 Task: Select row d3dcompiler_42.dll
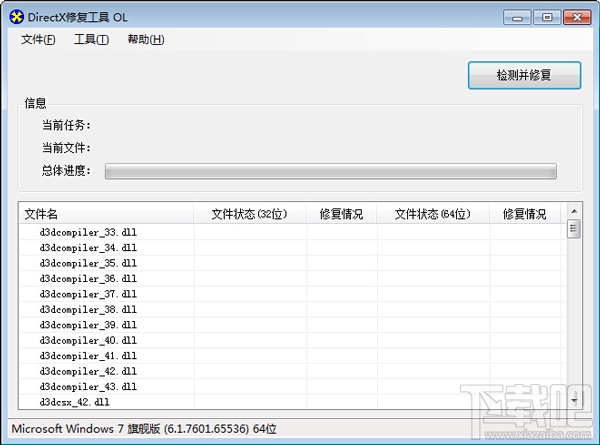(x=293, y=371)
